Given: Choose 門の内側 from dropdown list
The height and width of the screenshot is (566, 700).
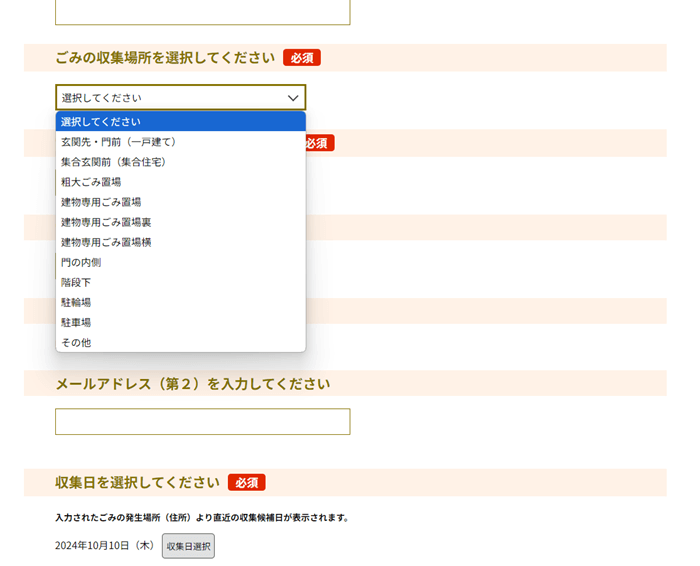Looking at the screenshot, I should click(x=180, y=262).
